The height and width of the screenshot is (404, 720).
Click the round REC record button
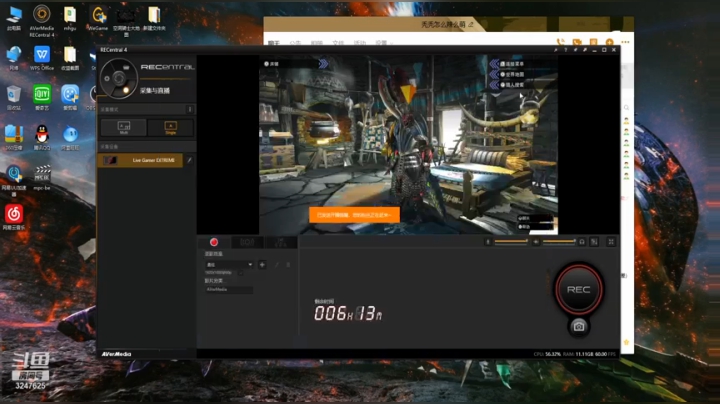pos(579,290)
